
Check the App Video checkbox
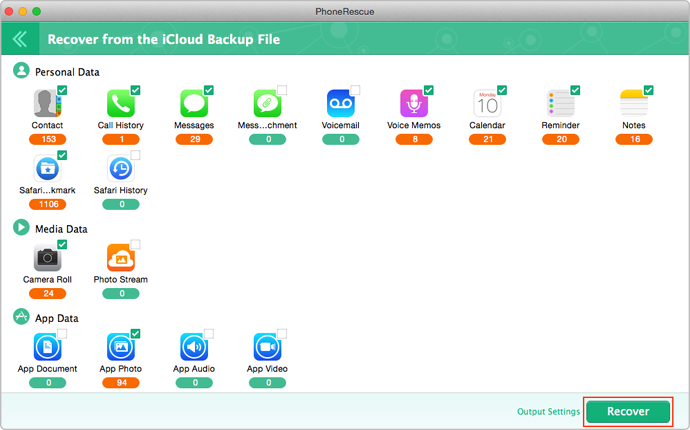[282, 334]
